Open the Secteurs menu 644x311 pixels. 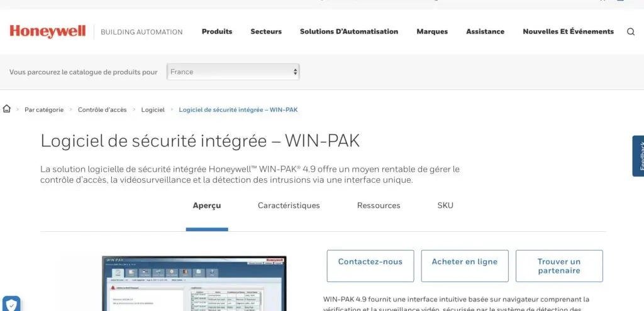[266, 31]
